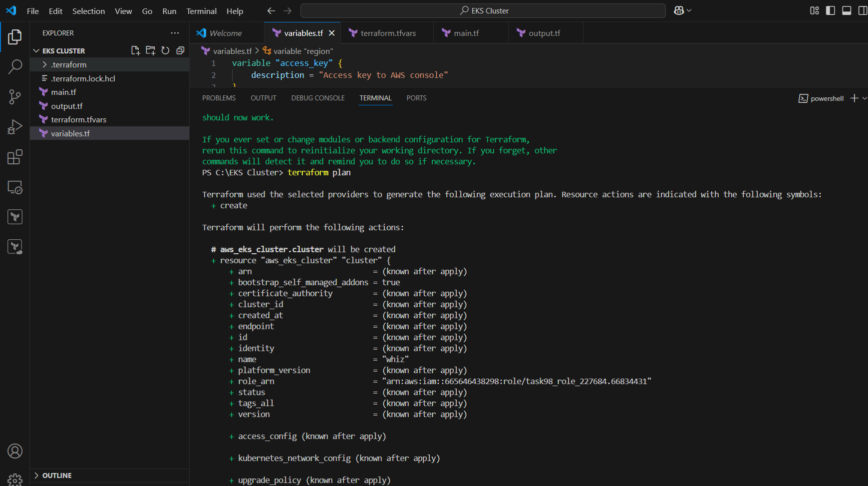Switch to the Welcome tab

227,33
